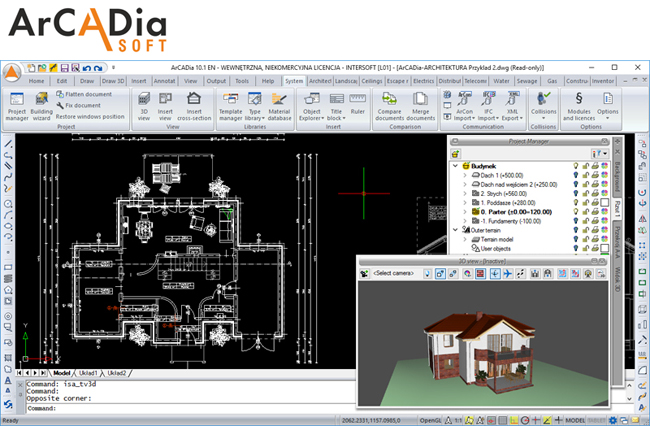Screen dimensions: 650x426
Task: Expand the Terrain model node
Action: [x=465, y=239]
